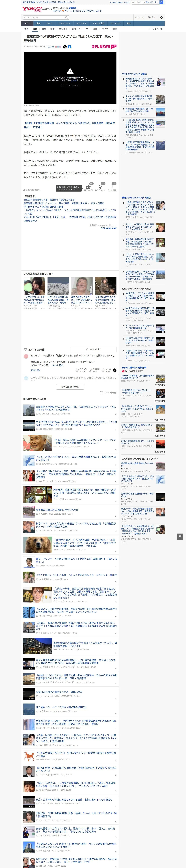Open the 236 comments speech-bubble icon
The width and height of the screenshot is (186, 868).
pos(51,47)
